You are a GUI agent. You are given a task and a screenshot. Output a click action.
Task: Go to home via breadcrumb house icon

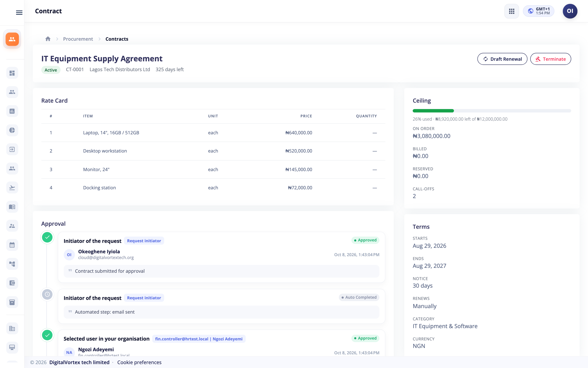click(48, 39)
